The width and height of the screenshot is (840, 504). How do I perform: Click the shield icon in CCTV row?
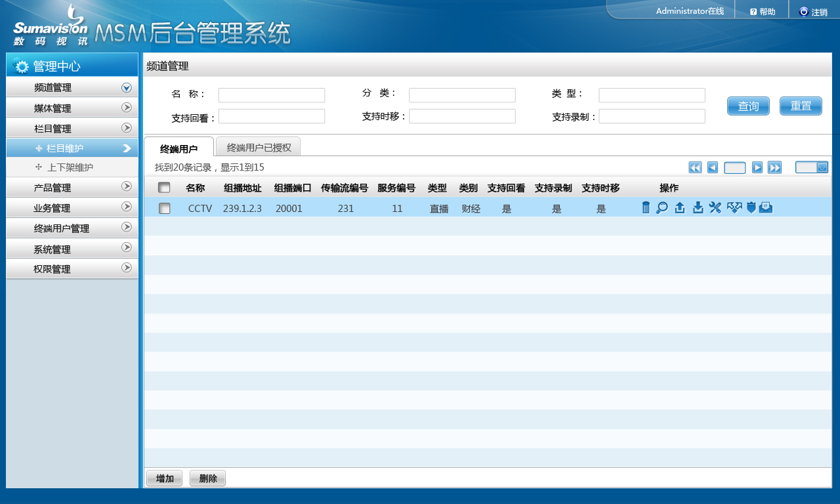tap(751, 207)
